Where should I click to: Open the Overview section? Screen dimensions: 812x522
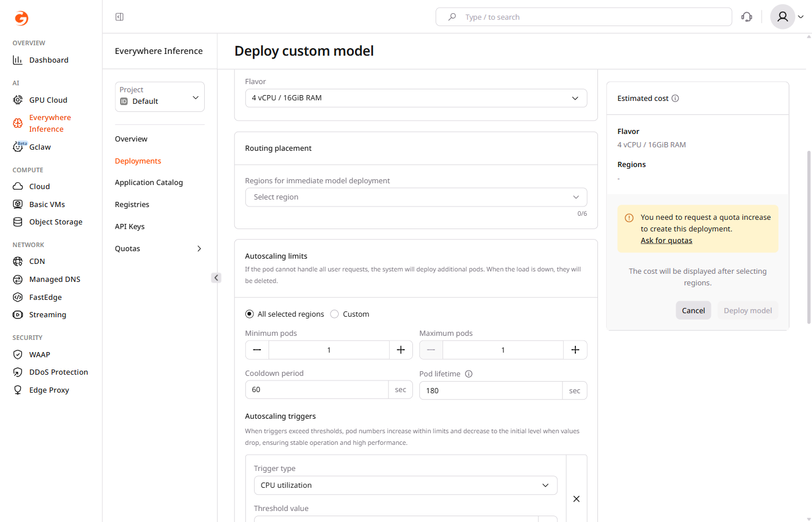pos(131,139)
